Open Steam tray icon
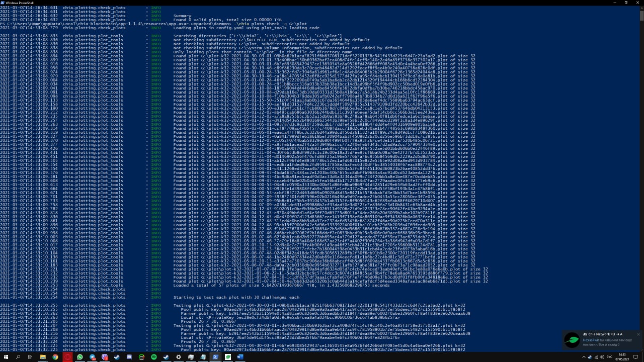644x362 pixels. (x=590, y=357)
